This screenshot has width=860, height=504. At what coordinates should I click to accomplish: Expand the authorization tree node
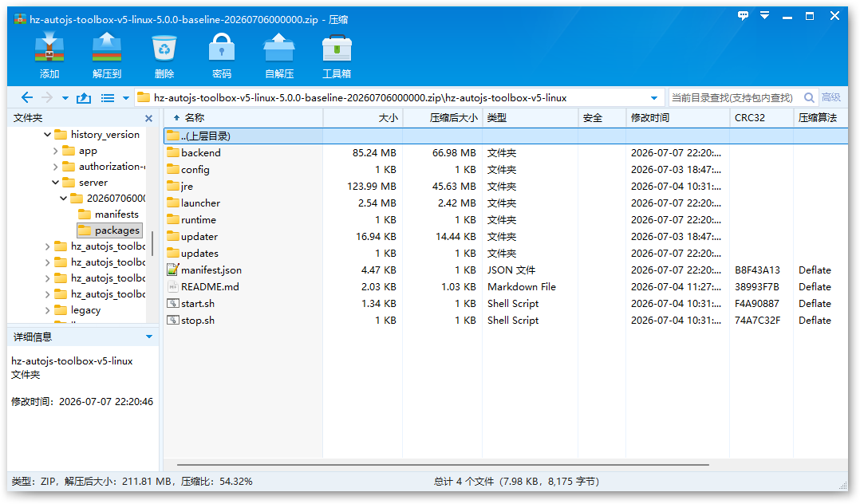55,166
